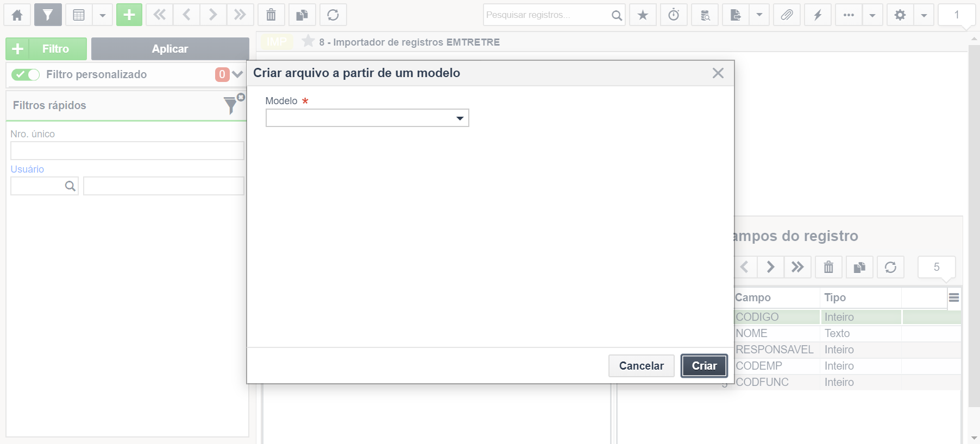Toggle the filter funnel toolbar button
Image resolution: width=980 pixels, height=444 pixels.
click(x=48, y=15)
